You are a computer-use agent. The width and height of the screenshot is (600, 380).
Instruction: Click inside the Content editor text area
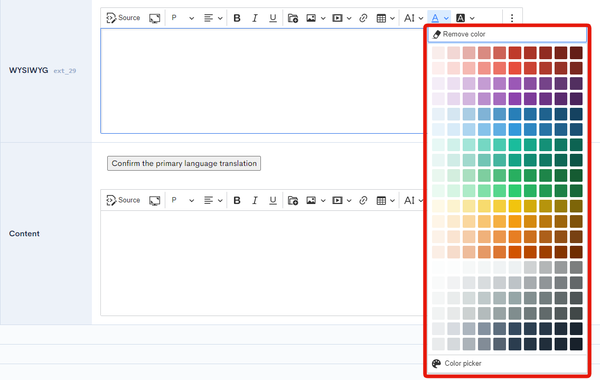262,263
